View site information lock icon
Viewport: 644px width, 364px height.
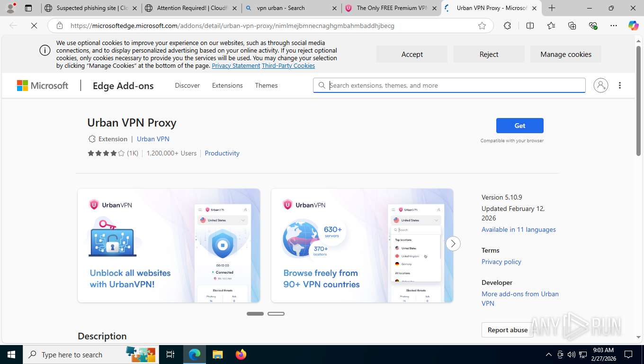59,26
